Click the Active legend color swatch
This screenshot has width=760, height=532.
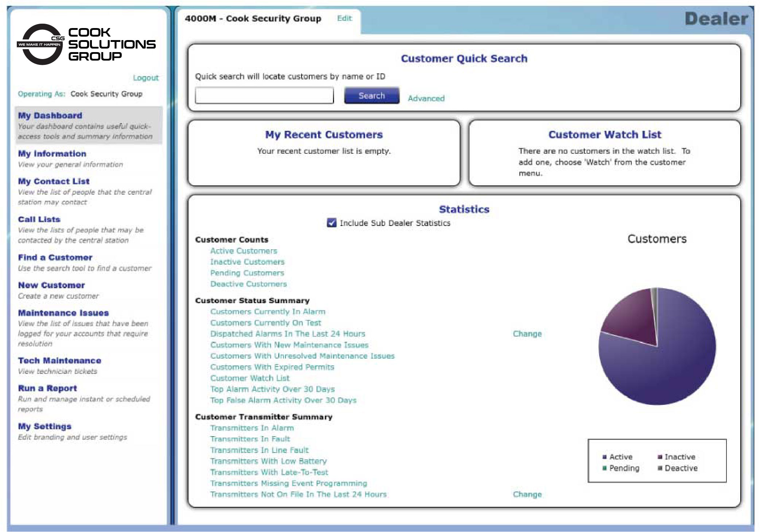point(605,457)
